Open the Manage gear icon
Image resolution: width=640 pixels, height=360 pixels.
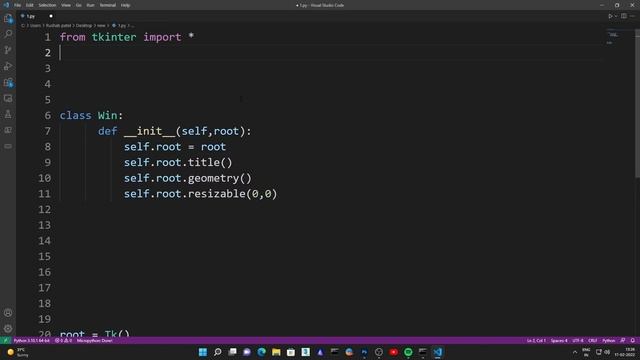8,329
